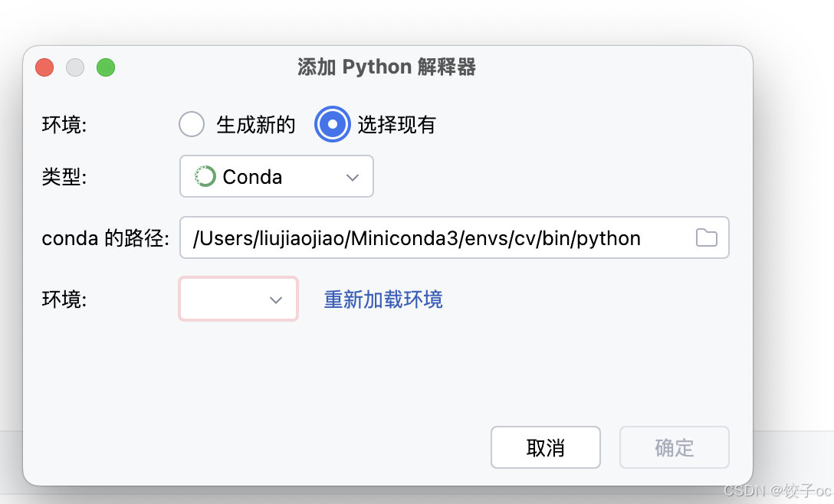Open the 类型 Conda dropdown
Image resolution: width=834 pixels, height=504 pixels.
click(x=276, y=176)
